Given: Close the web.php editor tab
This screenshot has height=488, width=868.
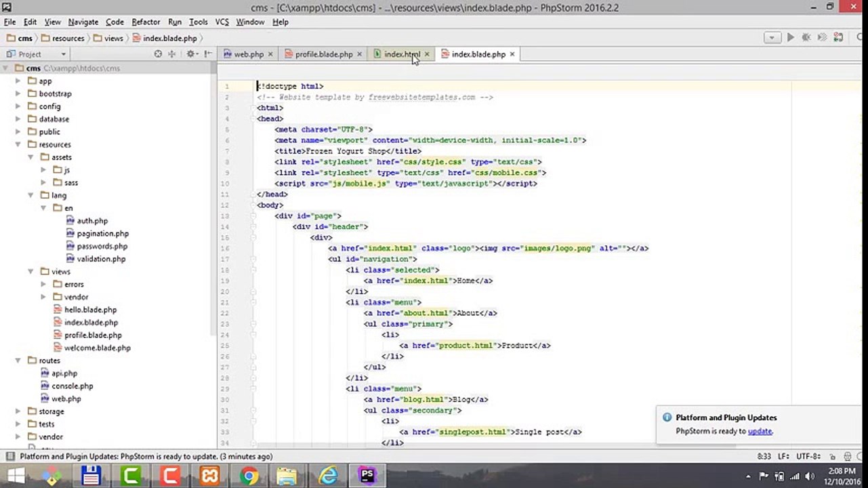Looking at the screenshot, I should 270,54.
